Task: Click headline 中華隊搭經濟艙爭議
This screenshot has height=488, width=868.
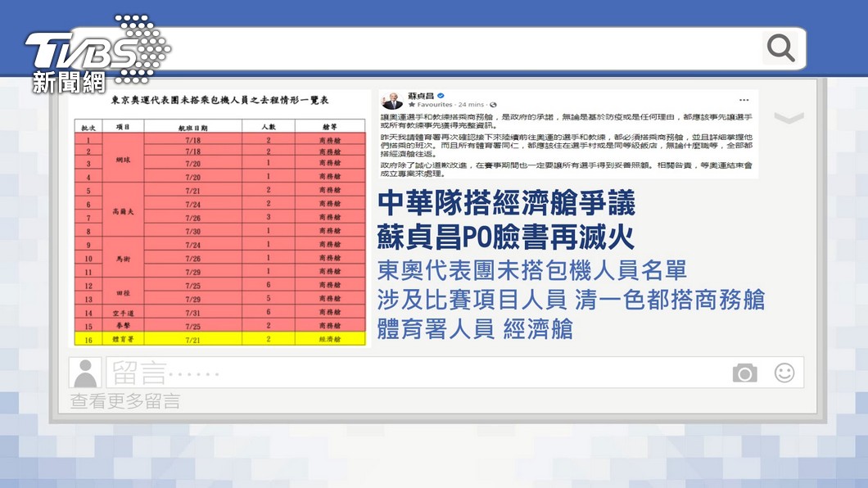Action: [507, 203]
